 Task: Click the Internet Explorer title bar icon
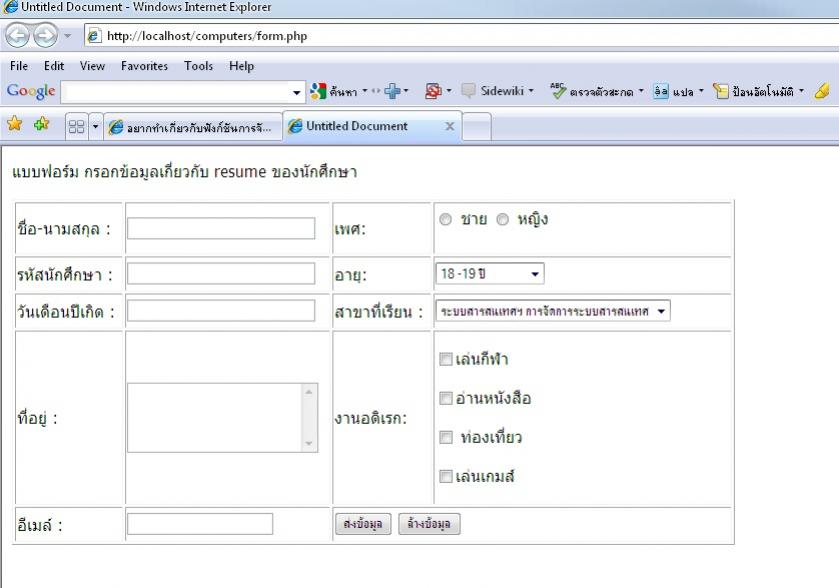pos(10,7)
